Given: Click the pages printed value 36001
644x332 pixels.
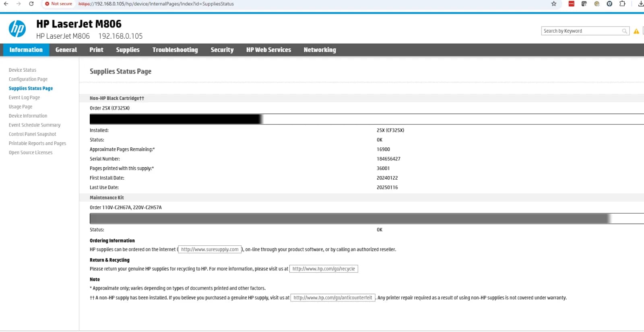Looking at the screenshot, I should (x=383, y=168).
